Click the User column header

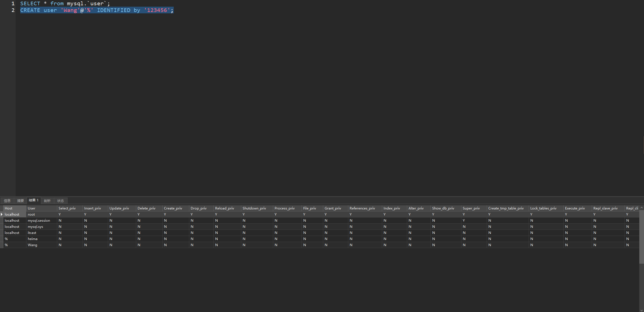point(41,208)
